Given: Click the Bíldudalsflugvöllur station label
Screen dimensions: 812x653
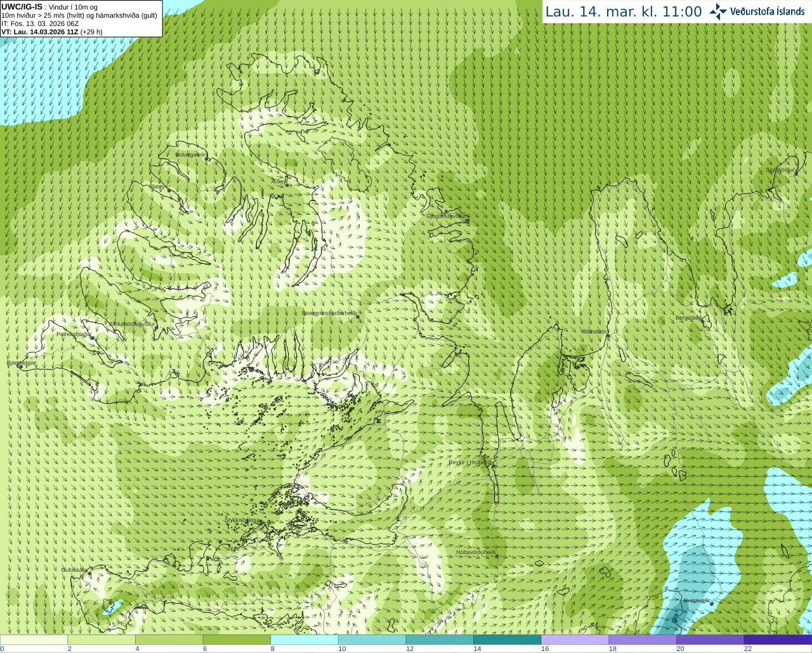Looking at the screenshot, I should coord(132,323).
